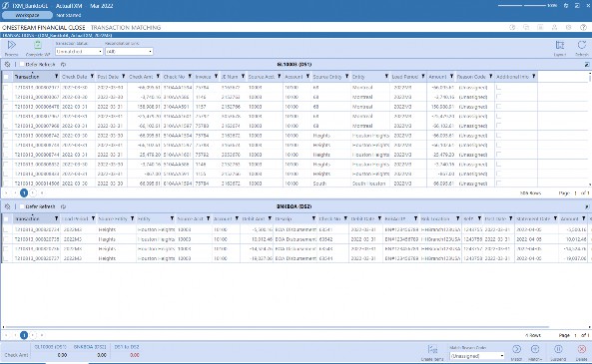The height and width of the screenshot is (364, 592).
Task: Click the BNKBOA page number input field
Action: click(575, 335)
